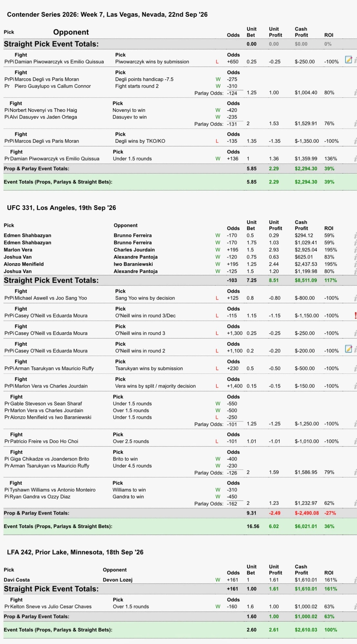Click the red exclamation alert on O'Neill round 3/Dec row
Viewport: 357px width, 644px height.
point(355,316)
